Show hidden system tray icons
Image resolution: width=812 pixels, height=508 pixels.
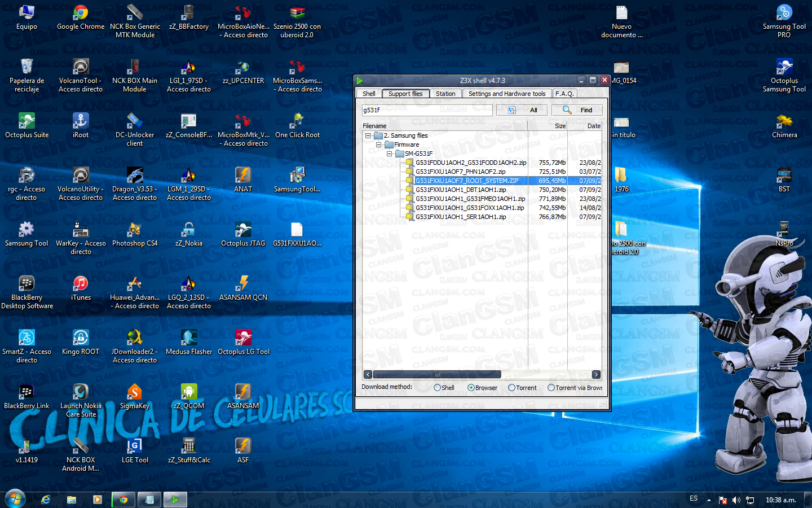(x=709, y=500)
